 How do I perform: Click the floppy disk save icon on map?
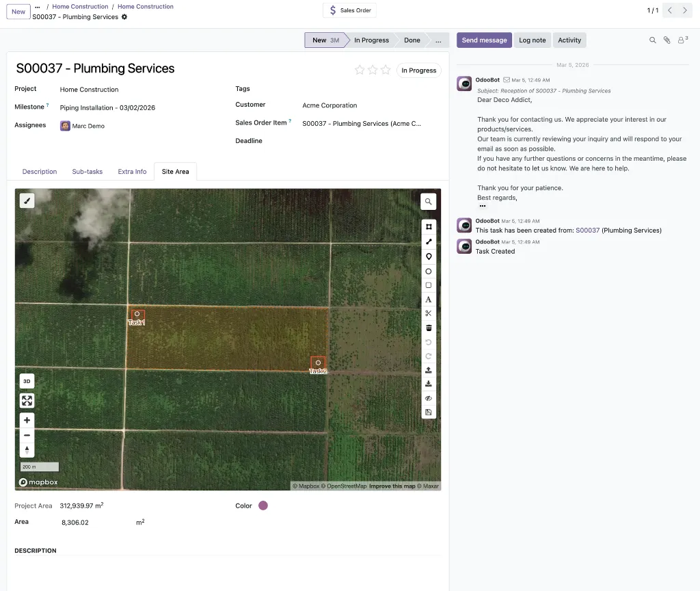[x=429, y=412]
